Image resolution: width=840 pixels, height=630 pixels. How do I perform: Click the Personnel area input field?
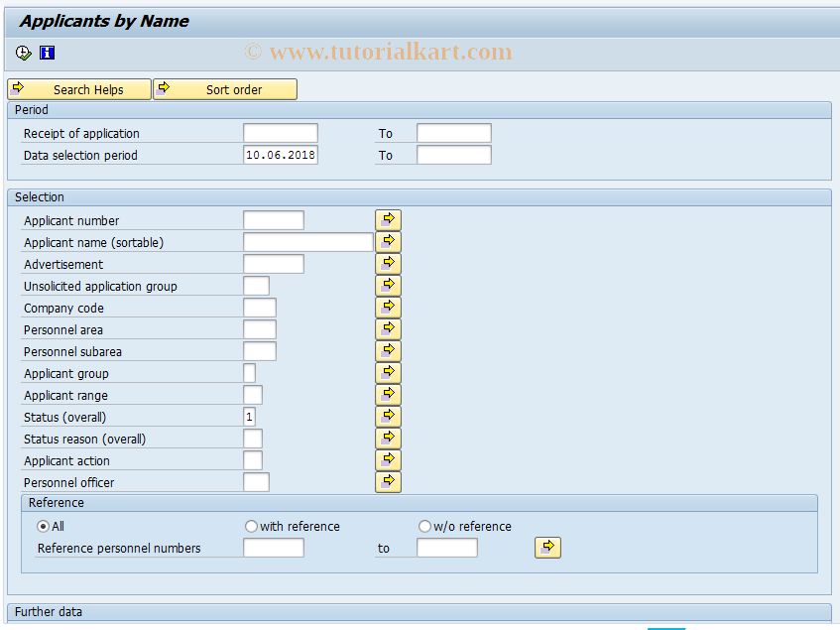259,329
